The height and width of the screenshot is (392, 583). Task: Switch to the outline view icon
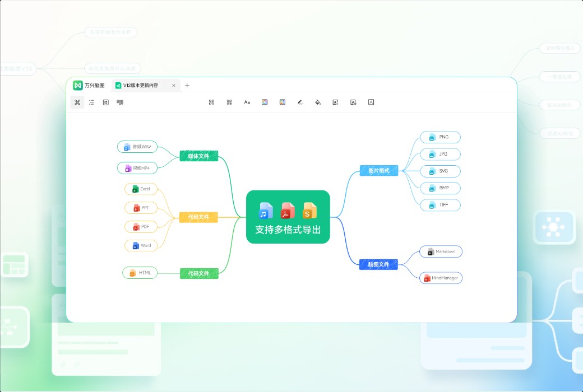pyautogui.click(x=91, y=102)
